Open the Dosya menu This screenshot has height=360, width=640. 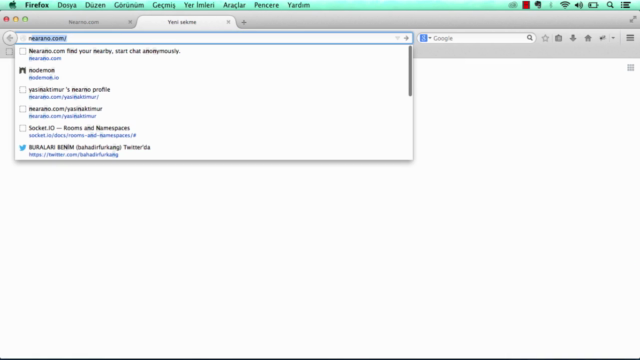click(67, 5)
